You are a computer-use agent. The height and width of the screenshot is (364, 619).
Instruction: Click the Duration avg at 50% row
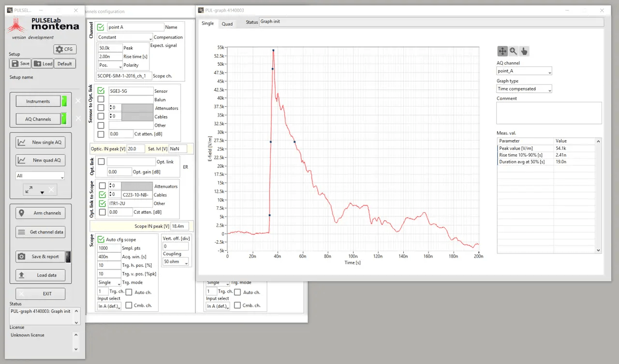pos(546,162)
